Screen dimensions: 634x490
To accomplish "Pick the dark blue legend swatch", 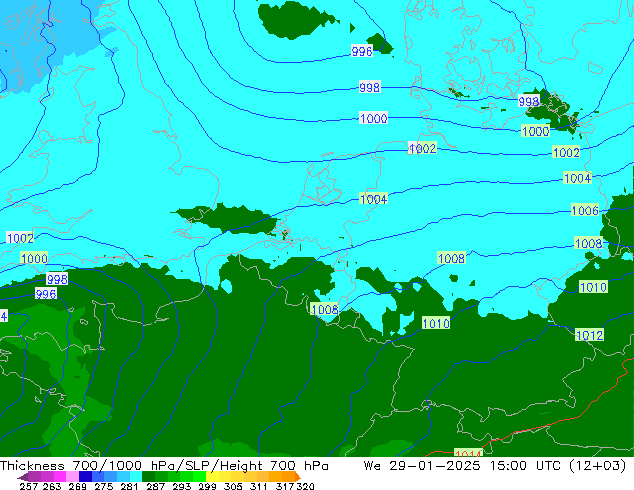I will [85, 477].
